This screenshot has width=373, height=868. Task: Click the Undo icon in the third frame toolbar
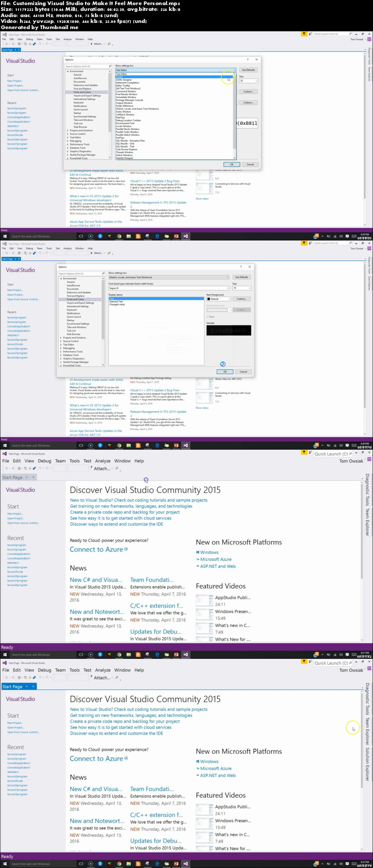click(40, 468)
